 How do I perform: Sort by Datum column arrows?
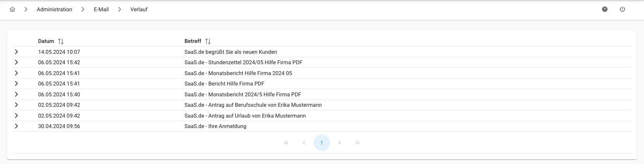(61, 41)
